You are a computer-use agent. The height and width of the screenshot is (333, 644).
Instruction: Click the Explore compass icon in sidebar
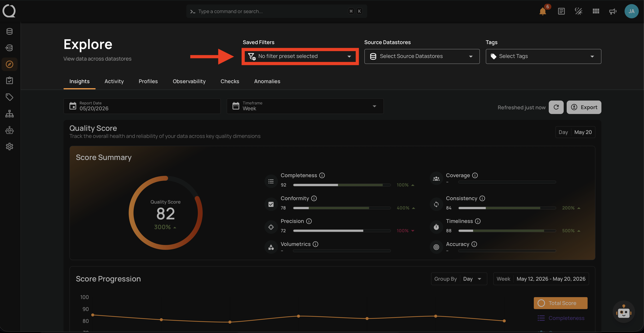coord(10,64)
